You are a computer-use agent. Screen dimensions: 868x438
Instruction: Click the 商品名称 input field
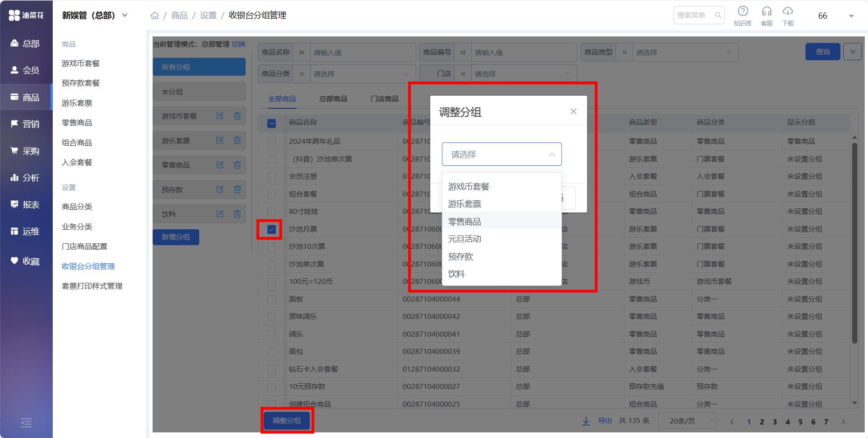[363, 52]
